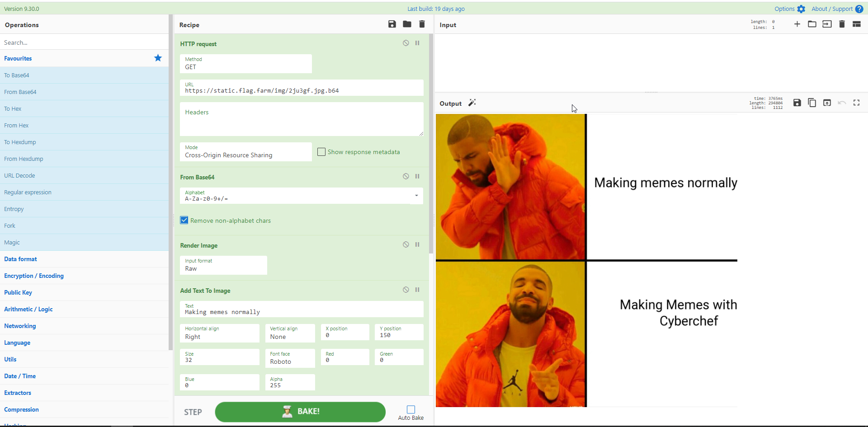Clear the recipe with the trash icon
This screenshot has height=427, width=868.
(422, 24)
